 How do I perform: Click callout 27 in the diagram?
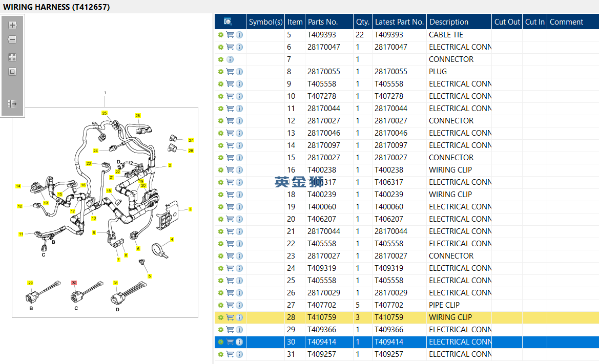(x=191, y=140)
